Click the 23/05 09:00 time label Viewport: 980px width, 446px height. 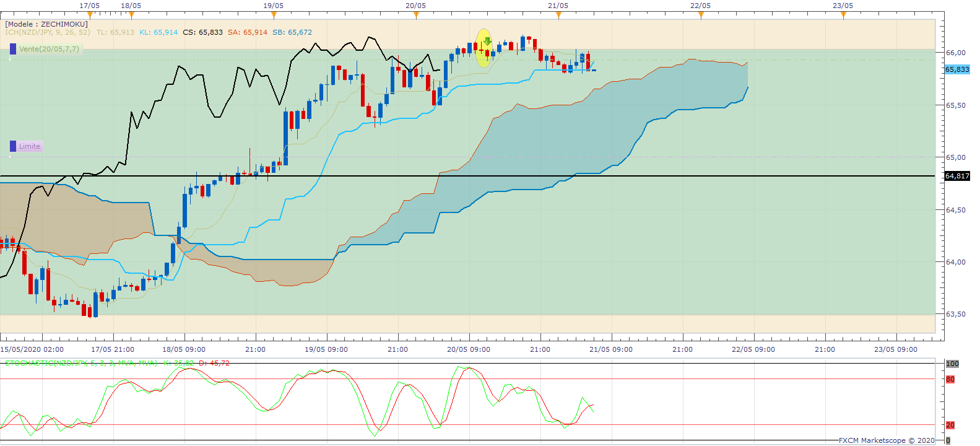click(896, 349)
